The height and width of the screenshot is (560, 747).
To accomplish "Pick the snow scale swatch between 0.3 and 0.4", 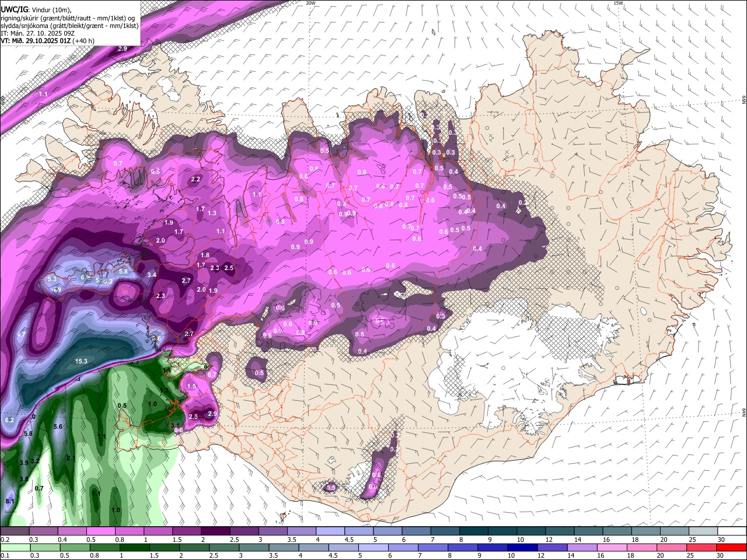I will (42, 531).
